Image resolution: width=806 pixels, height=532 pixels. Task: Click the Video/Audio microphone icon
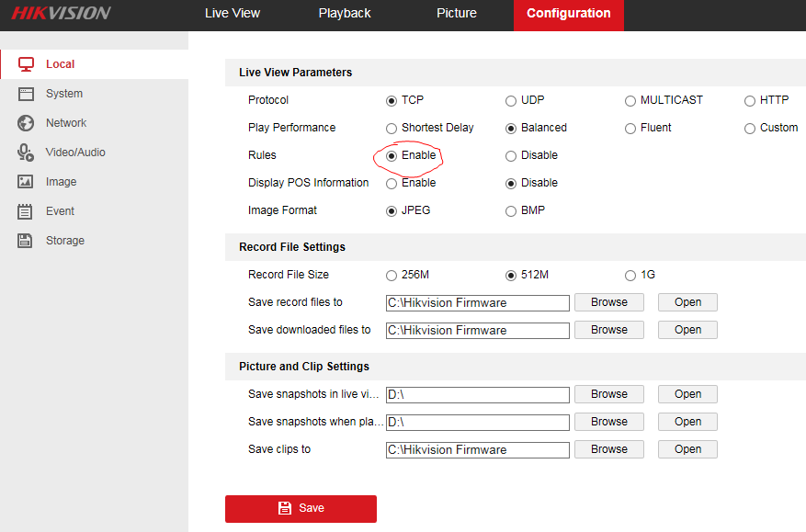coord(26,153)
